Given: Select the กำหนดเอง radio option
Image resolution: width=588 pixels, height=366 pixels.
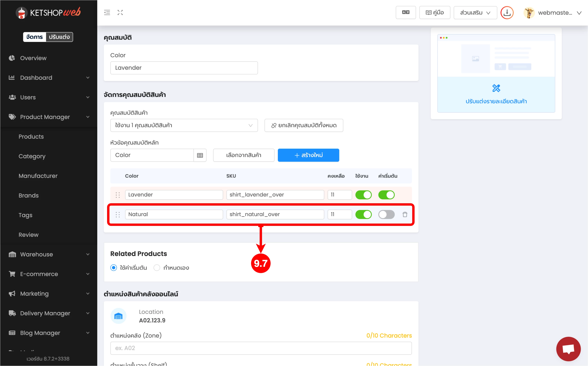Looking at the screenshot, I should [157, 268].
